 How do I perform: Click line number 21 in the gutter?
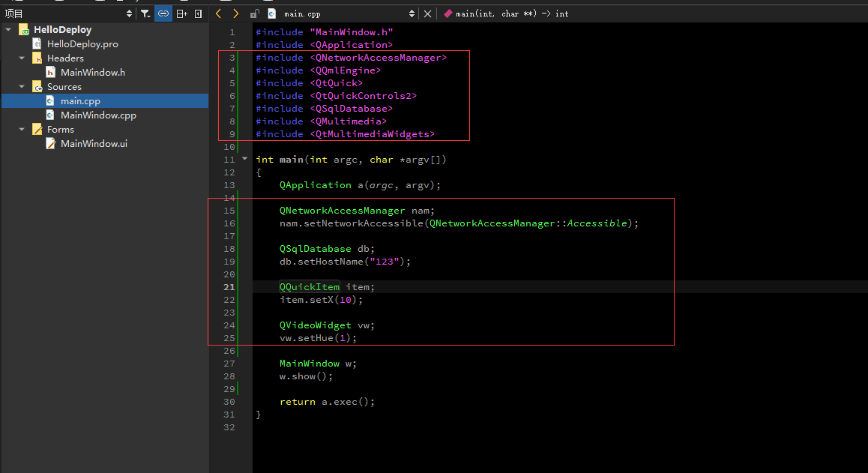click(229, 287)
